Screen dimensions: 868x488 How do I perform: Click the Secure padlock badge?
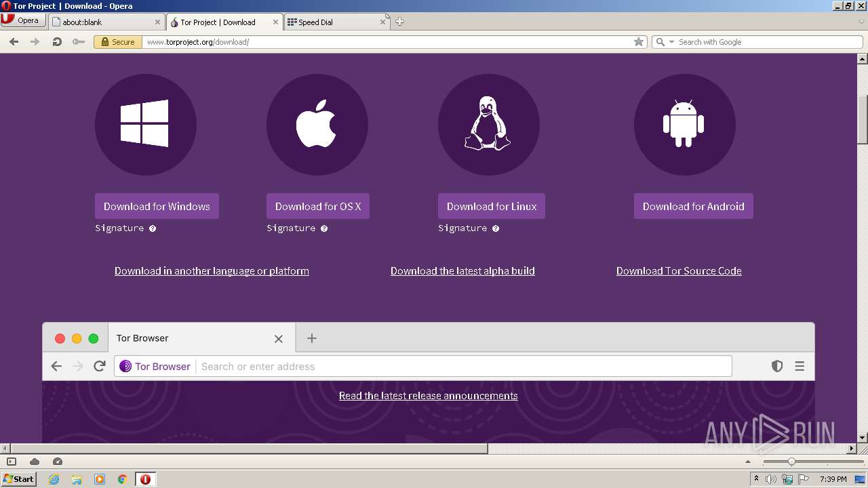point(117,42)
